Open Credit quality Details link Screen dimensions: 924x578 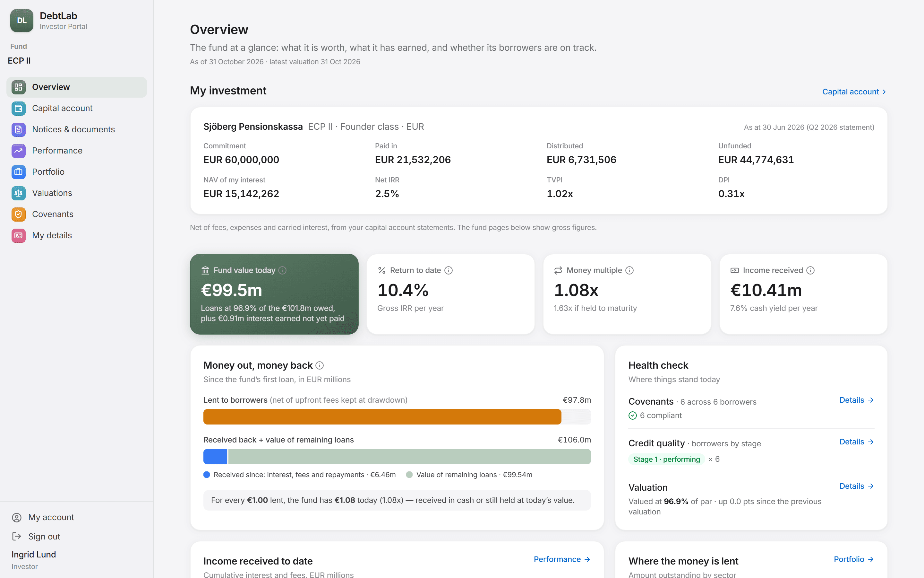click(856, 442)
